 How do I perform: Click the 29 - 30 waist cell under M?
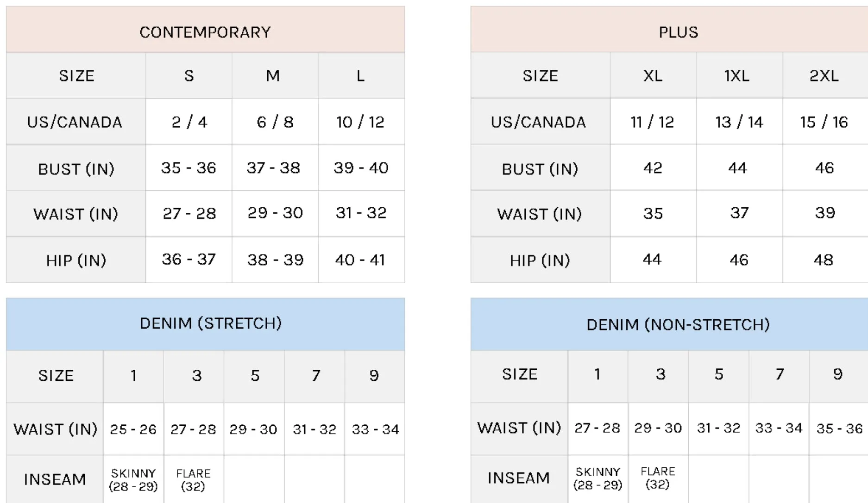[275, 213]
